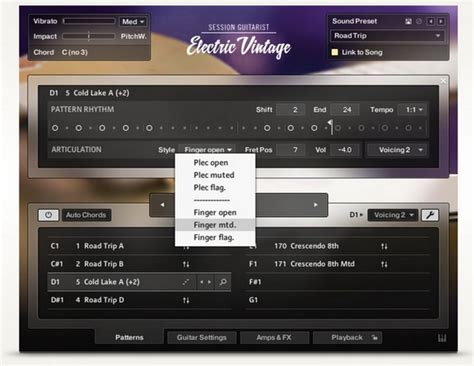Click strum direction arrows for Road Trip B

point(186,264)
